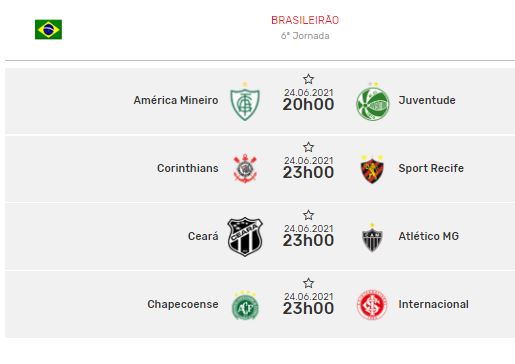The width and height of the screenshot is (515, 364).
Task: Open the Chapecoense team name link
Action: coord(183,304)
